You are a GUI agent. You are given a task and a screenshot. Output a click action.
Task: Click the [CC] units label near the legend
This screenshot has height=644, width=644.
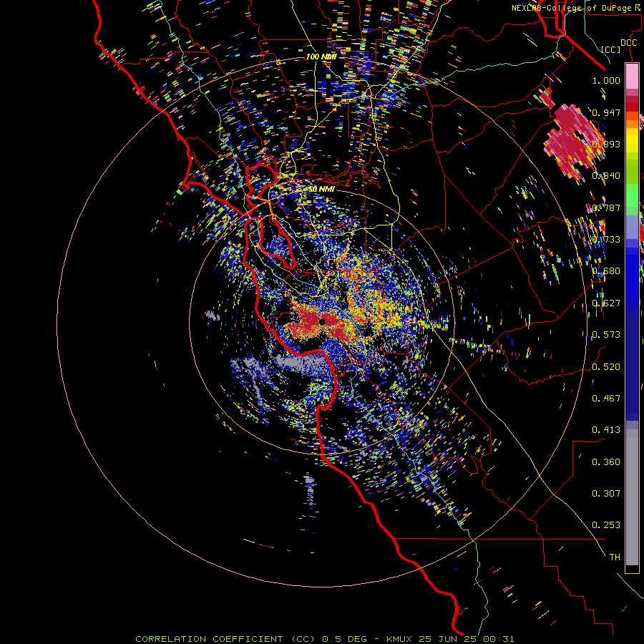pyautogui.click(x=611, y=49)
